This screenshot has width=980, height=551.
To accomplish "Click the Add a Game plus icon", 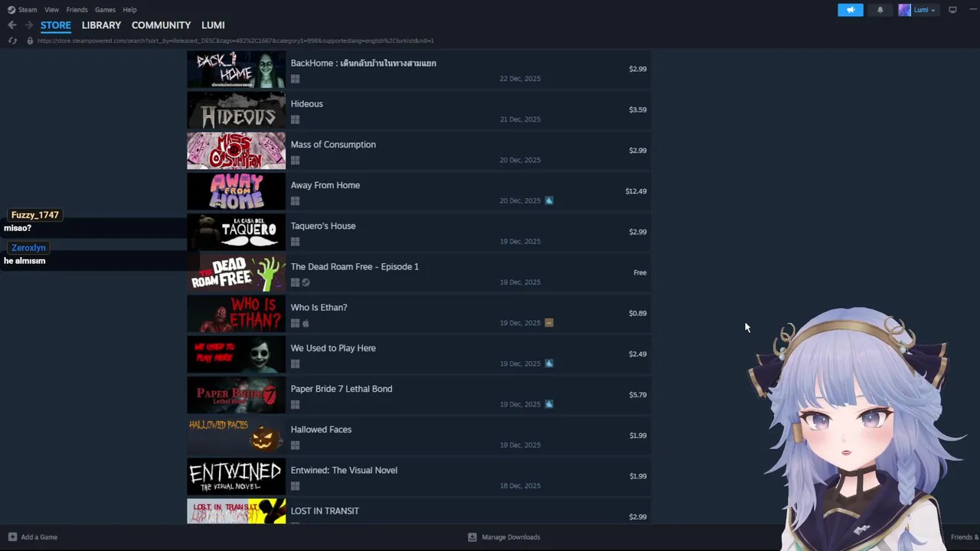I will point(12,537).
